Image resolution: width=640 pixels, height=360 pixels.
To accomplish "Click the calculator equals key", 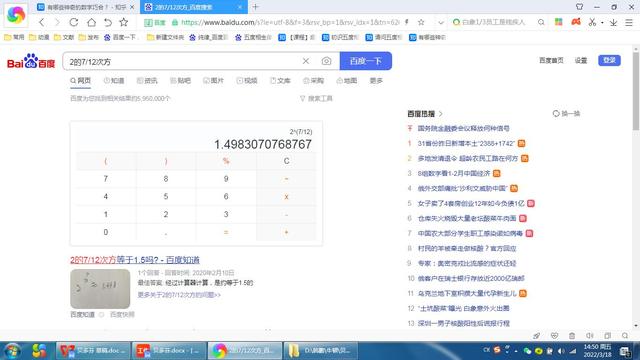I will click(x=226, y=232).
